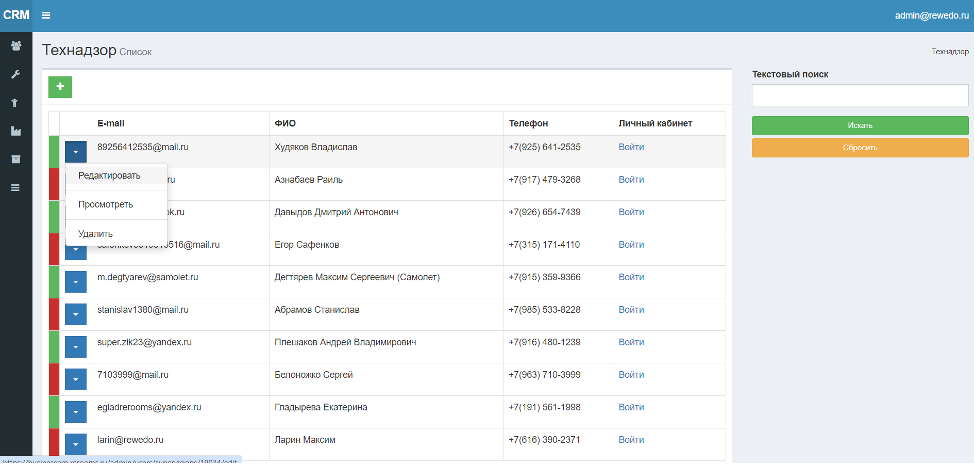Click email egladrerooms@yandex.ru

click(x=149, y=407)
